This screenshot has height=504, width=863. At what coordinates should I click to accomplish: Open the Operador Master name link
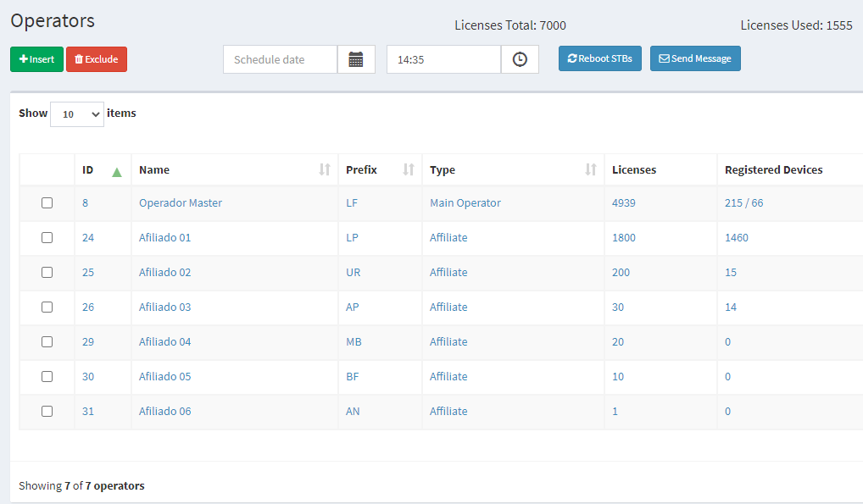coord(180,203)
